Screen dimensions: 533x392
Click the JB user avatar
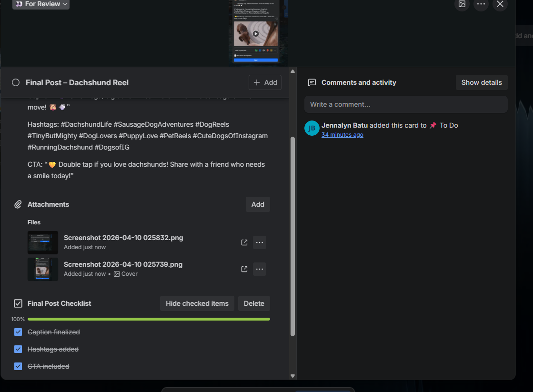tap(312, 128)
